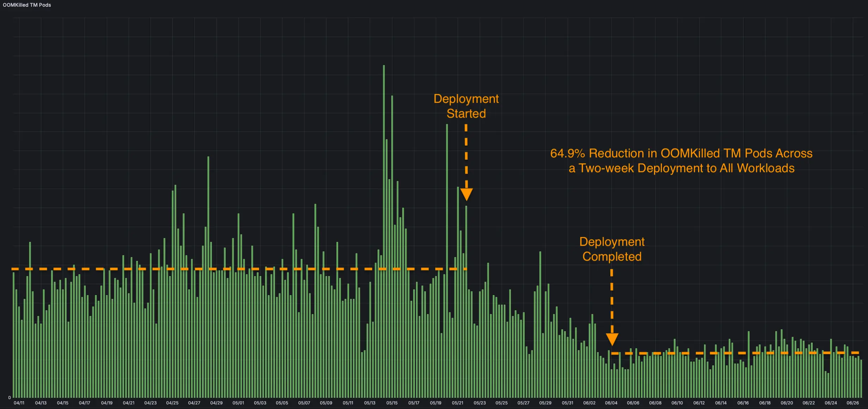Viewport: 868px width, 409px height.
Task: Select the 06/22 x-axis date label
Action: 809,403
